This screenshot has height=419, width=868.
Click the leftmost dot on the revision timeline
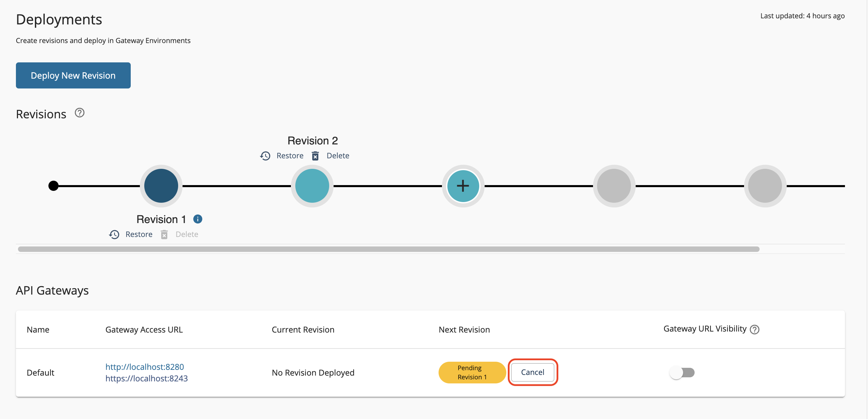pyautogui.click(x=53, y=186)
